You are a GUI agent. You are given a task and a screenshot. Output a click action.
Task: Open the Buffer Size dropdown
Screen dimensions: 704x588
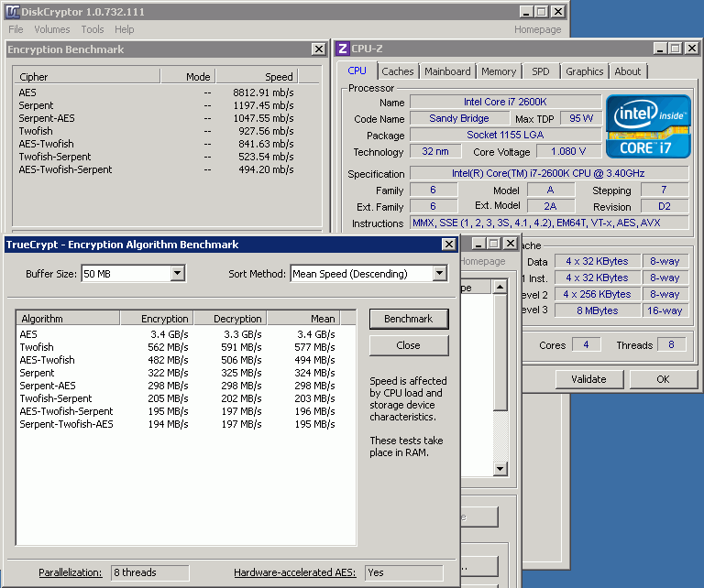click(178, 273)
